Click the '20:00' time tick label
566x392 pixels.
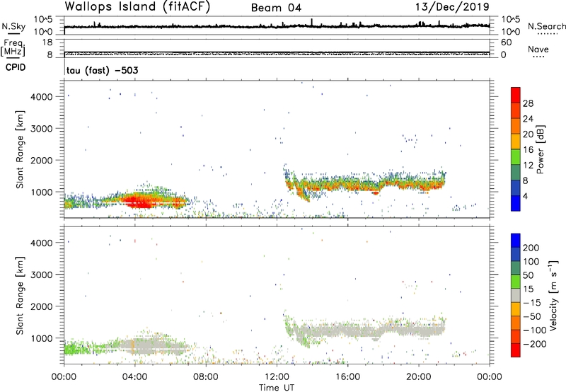pos(418,377)
